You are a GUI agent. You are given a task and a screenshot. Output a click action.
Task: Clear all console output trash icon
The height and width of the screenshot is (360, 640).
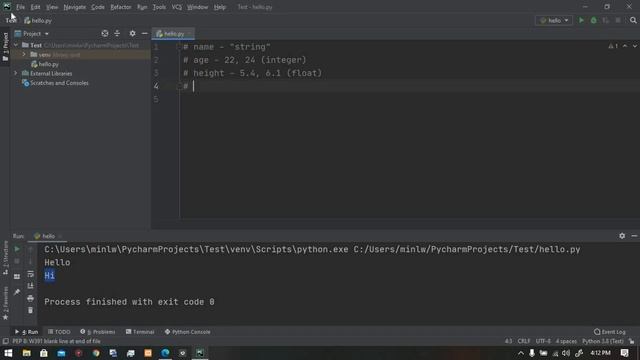click(x=30, y=311)
